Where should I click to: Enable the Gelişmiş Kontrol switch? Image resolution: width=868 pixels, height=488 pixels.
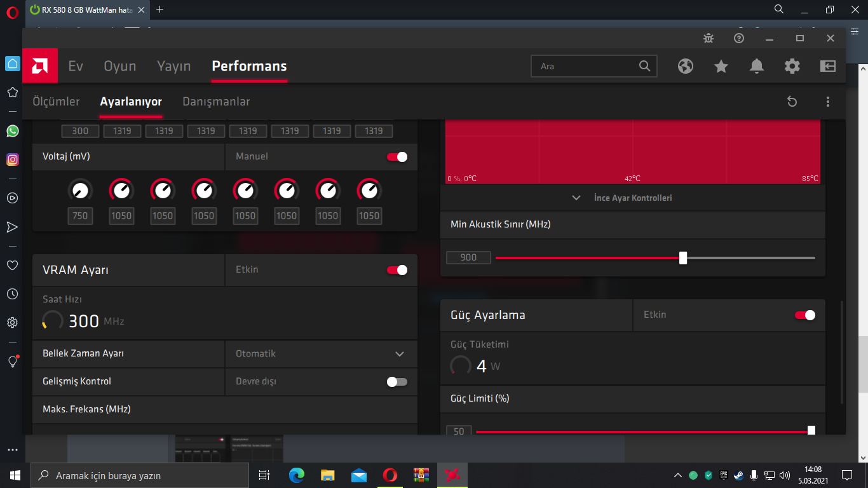click(397, 382)
